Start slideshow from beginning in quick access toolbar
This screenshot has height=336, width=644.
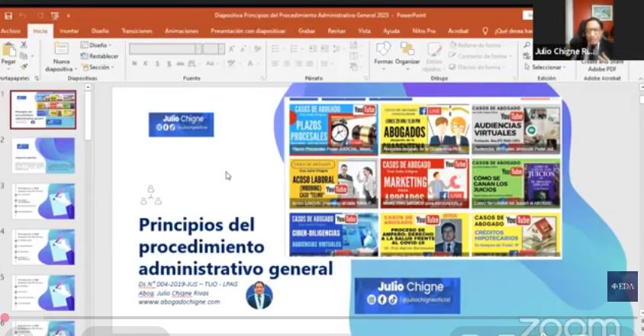point(55,15)
